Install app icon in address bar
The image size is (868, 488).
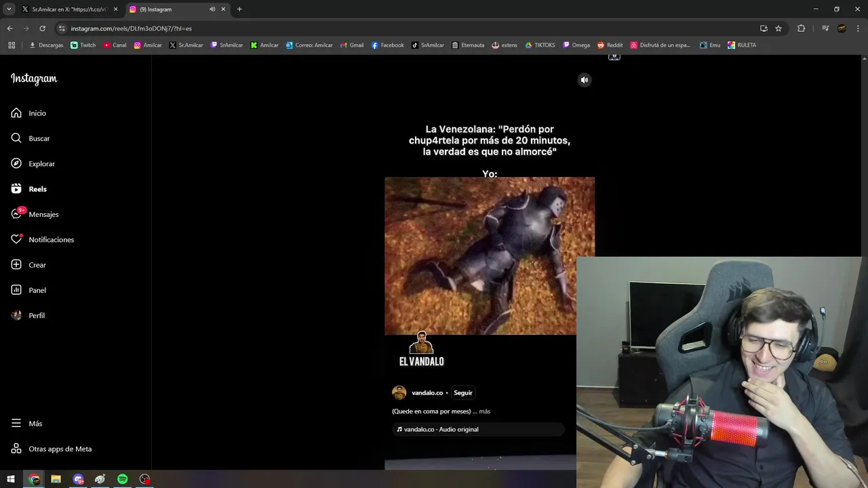pos(764,28)
